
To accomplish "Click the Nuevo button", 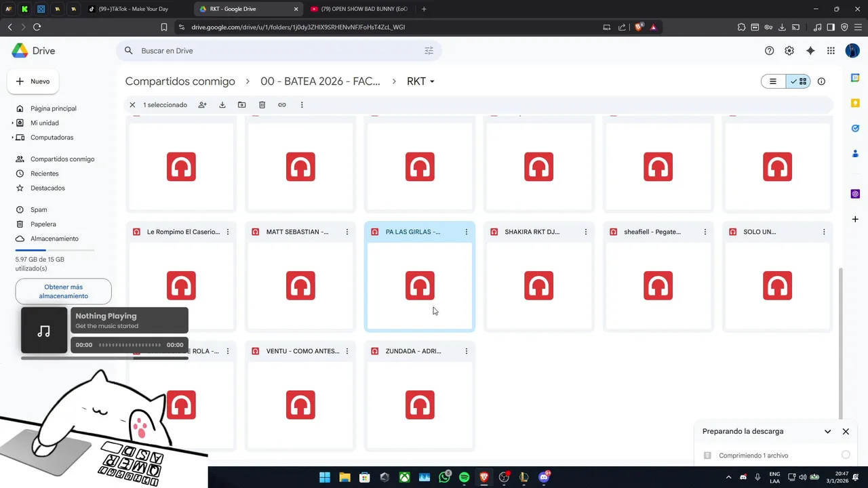I will click(33, 81).
